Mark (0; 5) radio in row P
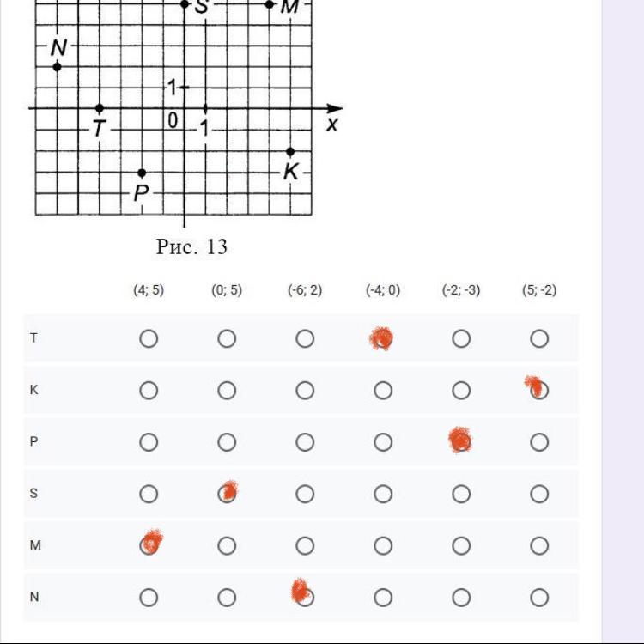 pos(227,442)
